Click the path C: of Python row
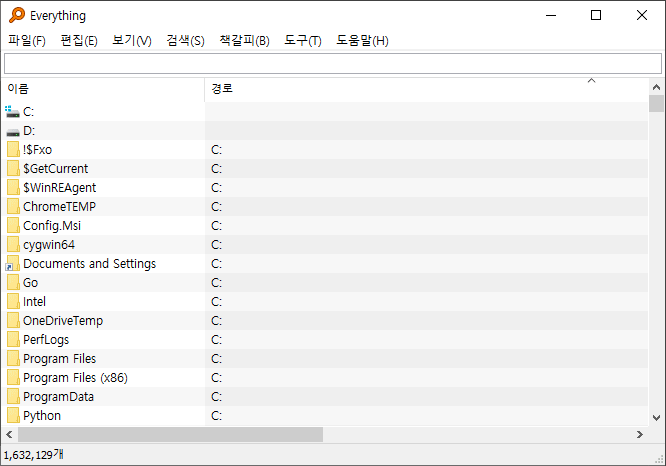 (217, 415)
